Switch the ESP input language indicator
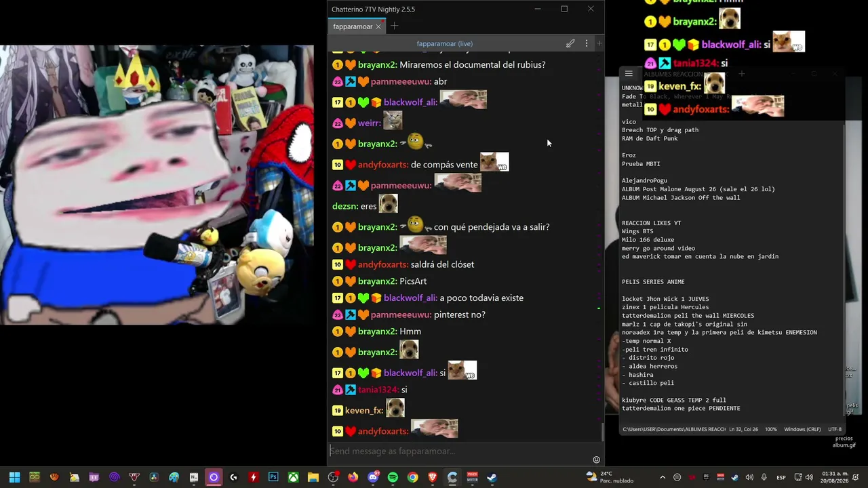This screenshot has width=868, height=488. click(781, 477)
